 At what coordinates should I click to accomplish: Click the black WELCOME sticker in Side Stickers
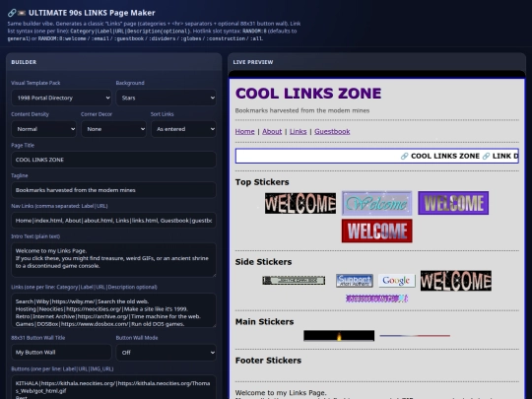click(x=456, y=281)
